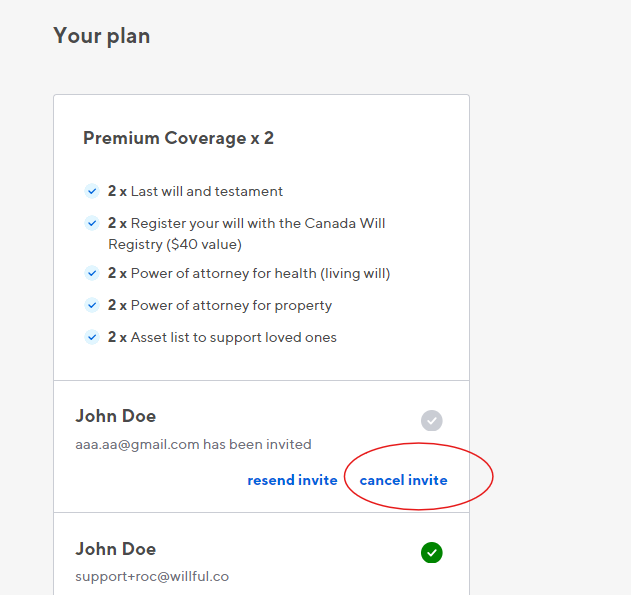This screenshot has height=595, width=631.
Task: Select the second John Doe name
Action: click(115, 549)
